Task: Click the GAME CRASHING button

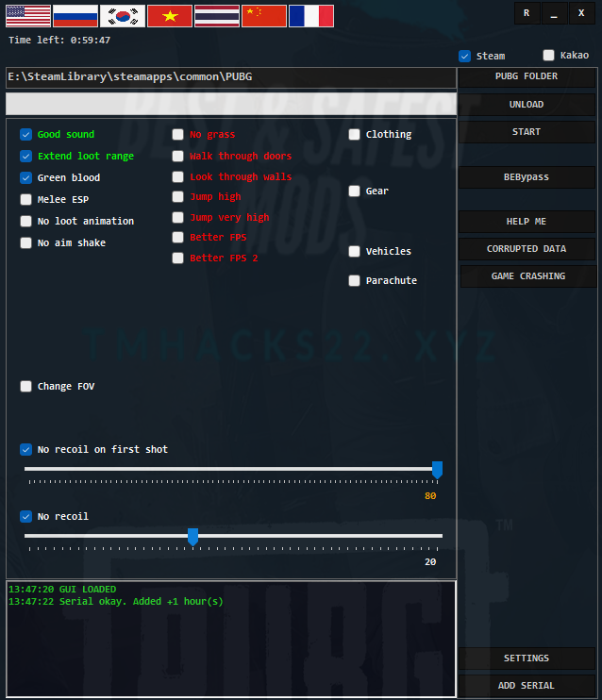Action: [x=528, y=276]
